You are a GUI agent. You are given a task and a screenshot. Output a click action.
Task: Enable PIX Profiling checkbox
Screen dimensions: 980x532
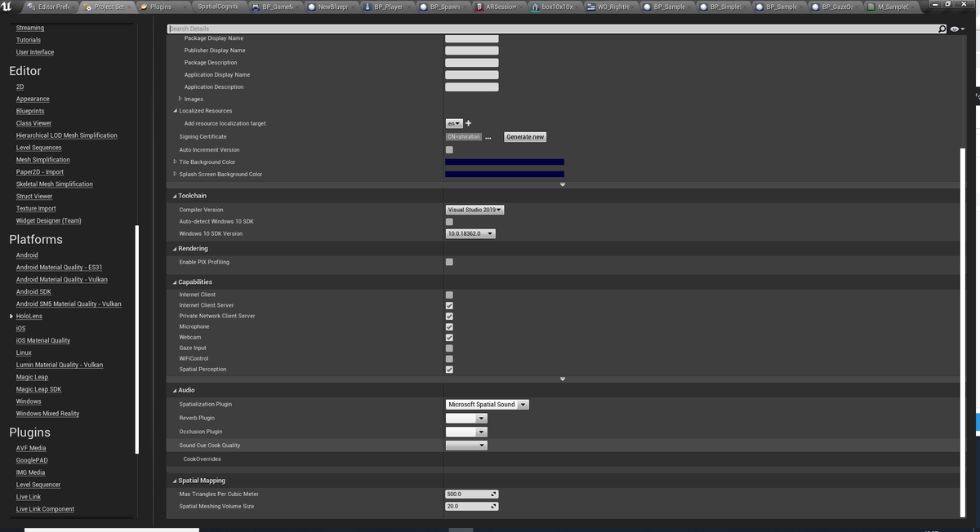point(449,262)
